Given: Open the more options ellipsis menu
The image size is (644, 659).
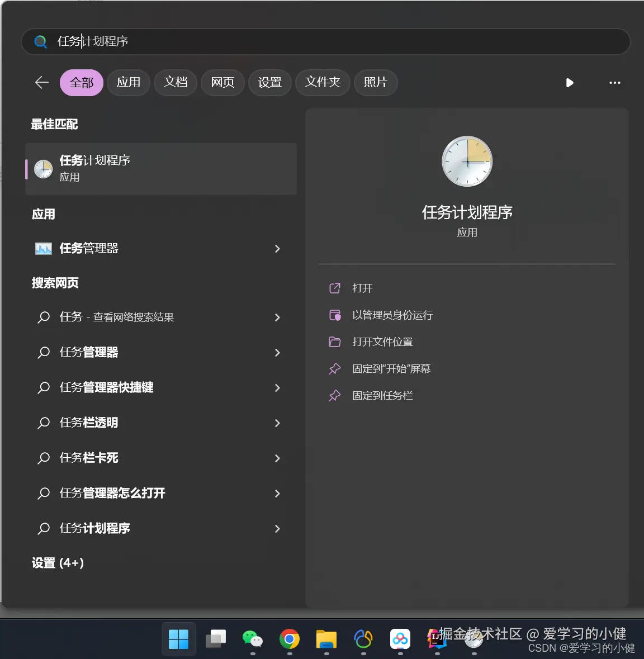Looking at the screenshot, I should [x=614, y=83].
